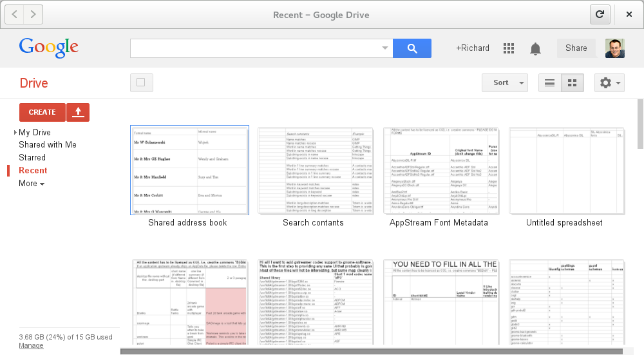Close the window with X button
The image size is (644, 355).
[x=629, y=14]
